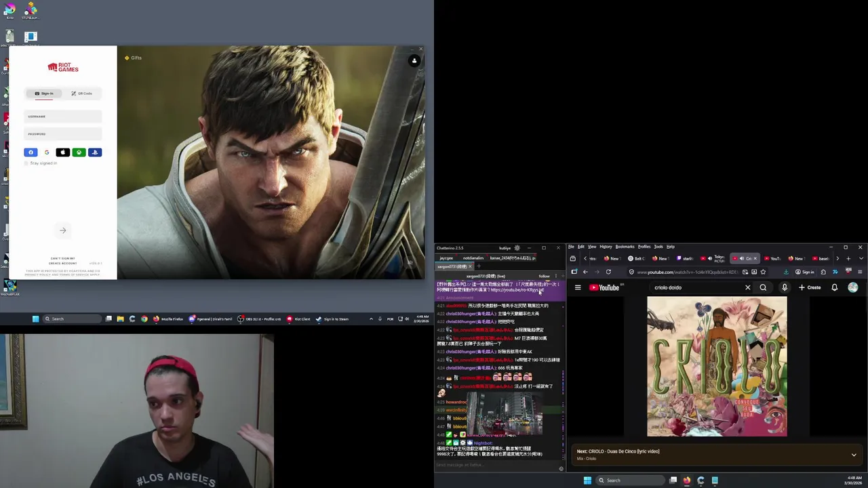Open the Chatterino emote picker icon
This screenshot has width=868, height=488.
coord(561,468)
